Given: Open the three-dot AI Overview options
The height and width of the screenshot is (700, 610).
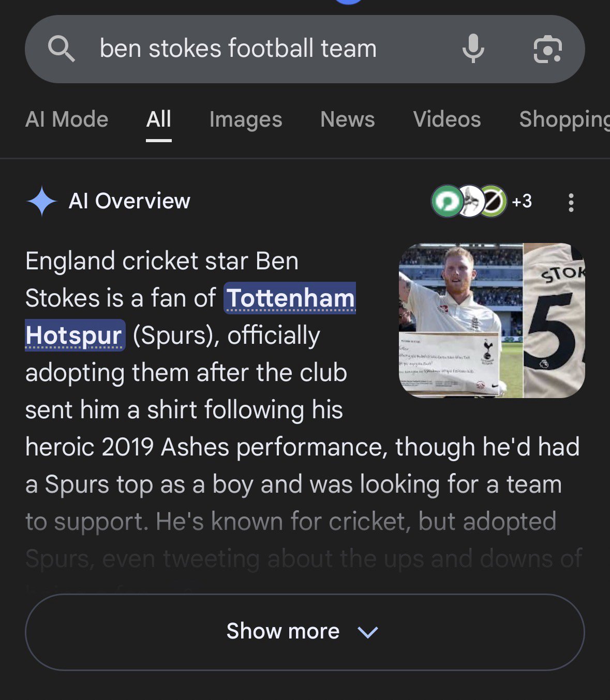Looking at the screenshot, I should click(571, 202).
